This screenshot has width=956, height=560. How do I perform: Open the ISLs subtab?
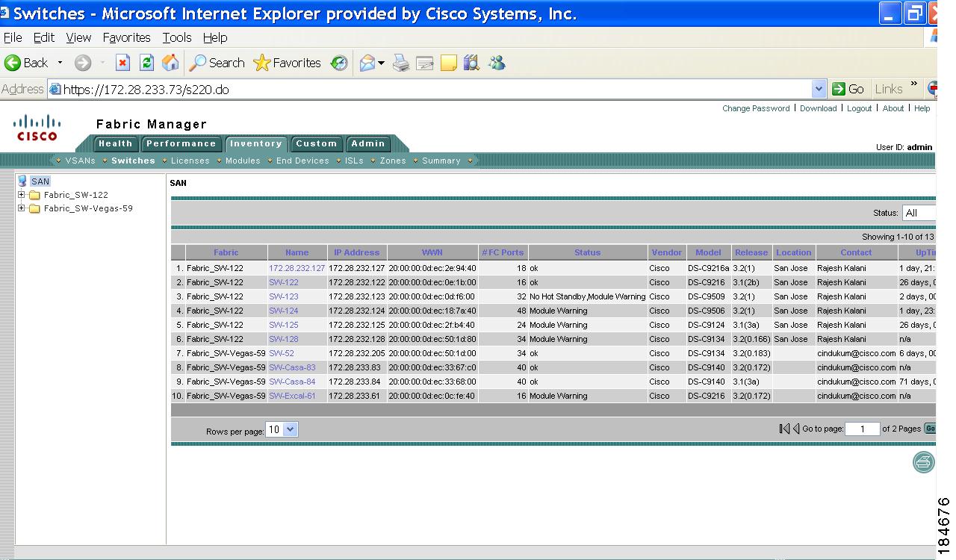click(354, 161)
